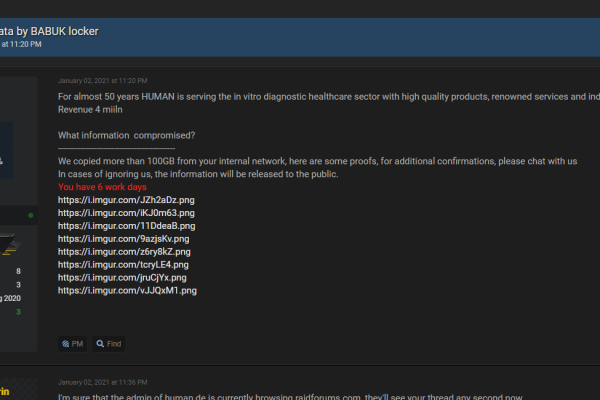The width and height of the screenshot is (600, 400).
Task: Click the 'Revenue 4 miiln' line
Action: 90,110
